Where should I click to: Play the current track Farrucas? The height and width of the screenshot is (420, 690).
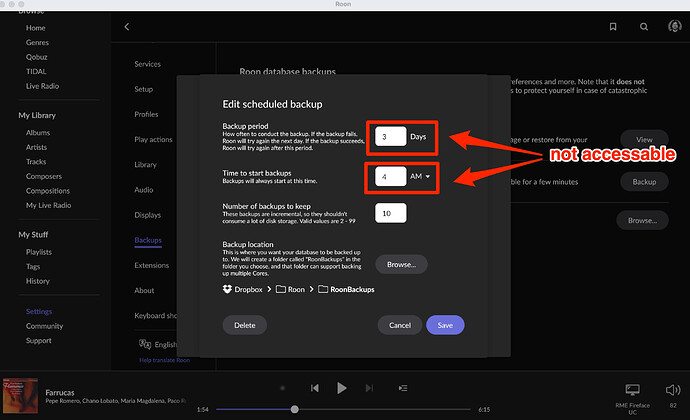341,388
